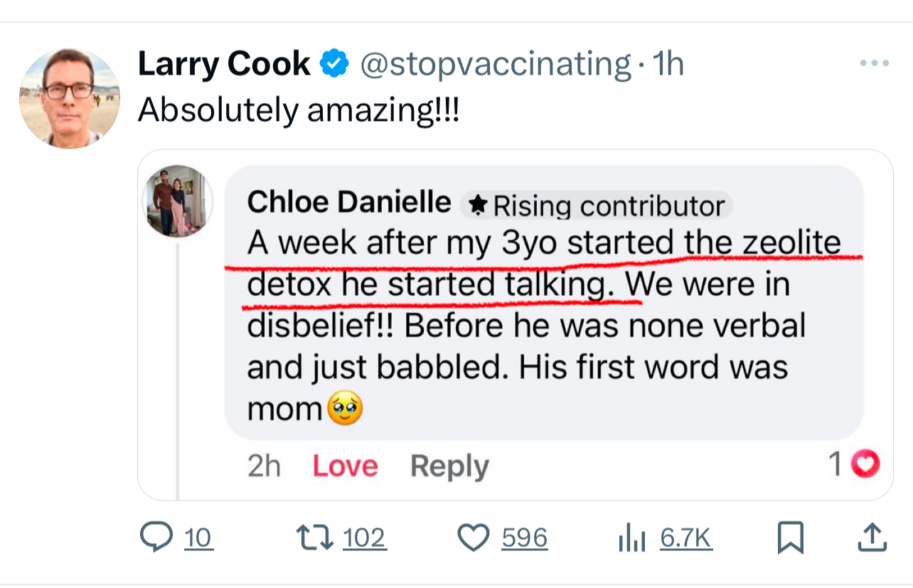Image resolution: width=913 pixels, height=588 pixels.
Task: Open the share upload icon
Action: coord(872,538)
